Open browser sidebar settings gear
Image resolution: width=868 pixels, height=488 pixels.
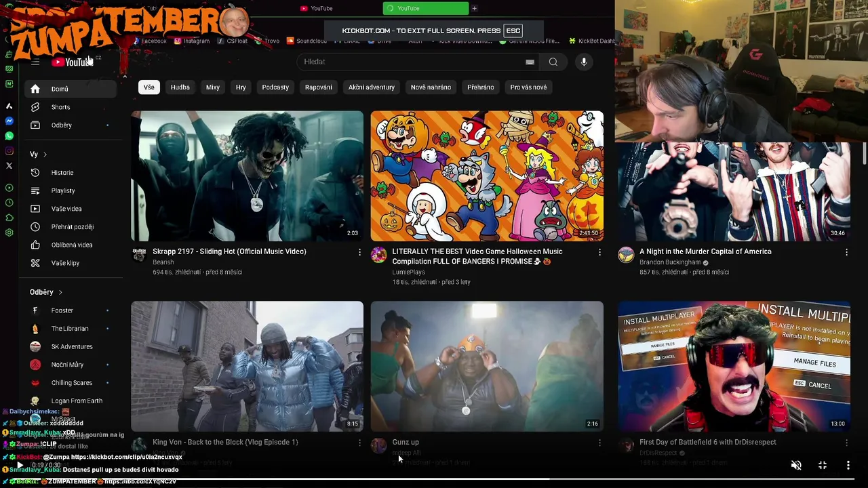9,232
